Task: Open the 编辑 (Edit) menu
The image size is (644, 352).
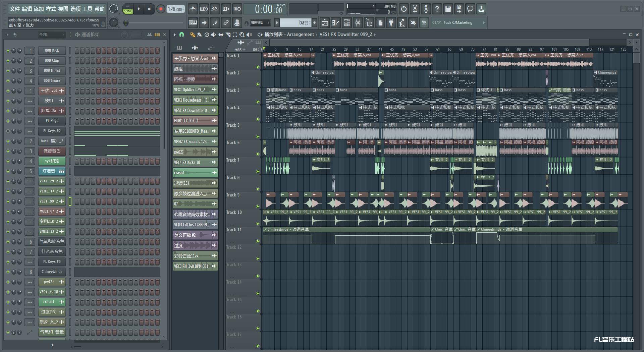Action: tap(27, 9)
